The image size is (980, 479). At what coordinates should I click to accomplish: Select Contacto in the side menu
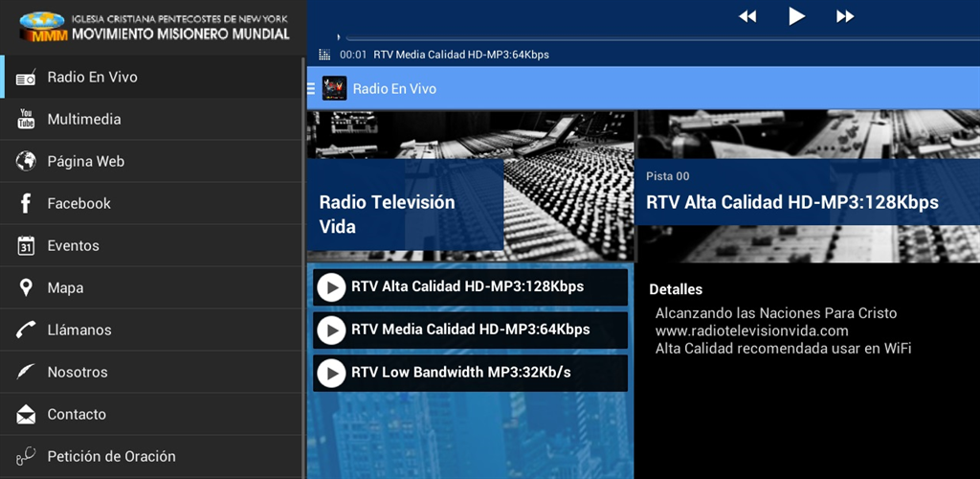pos(151,414)
